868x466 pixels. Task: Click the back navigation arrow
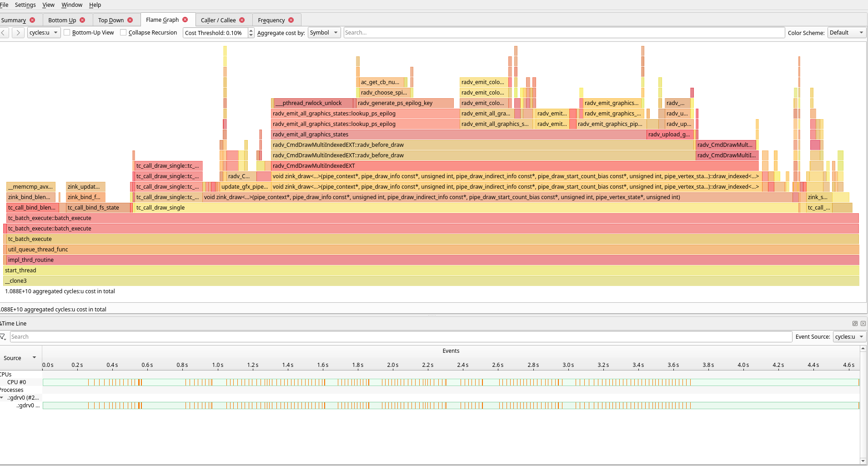click(x=4, y=33)
